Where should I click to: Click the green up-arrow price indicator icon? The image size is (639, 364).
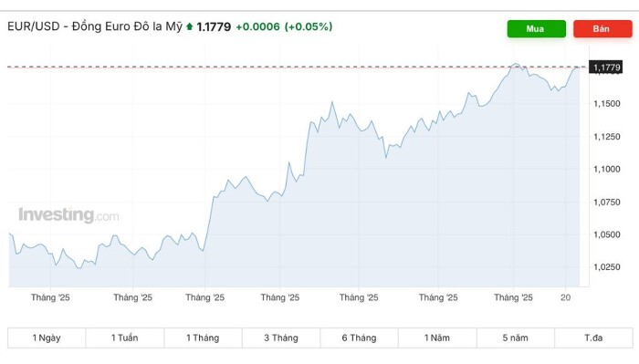click(x=190, y=26)
